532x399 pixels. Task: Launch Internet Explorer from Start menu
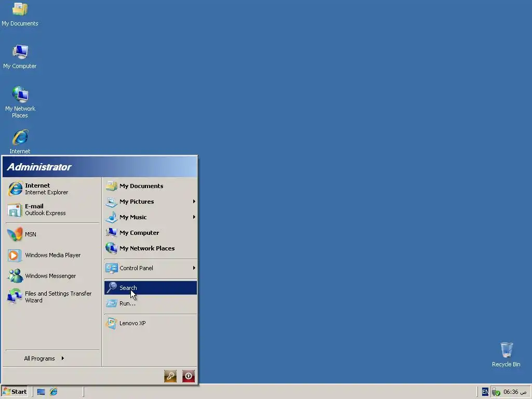[x=52, y=189]
